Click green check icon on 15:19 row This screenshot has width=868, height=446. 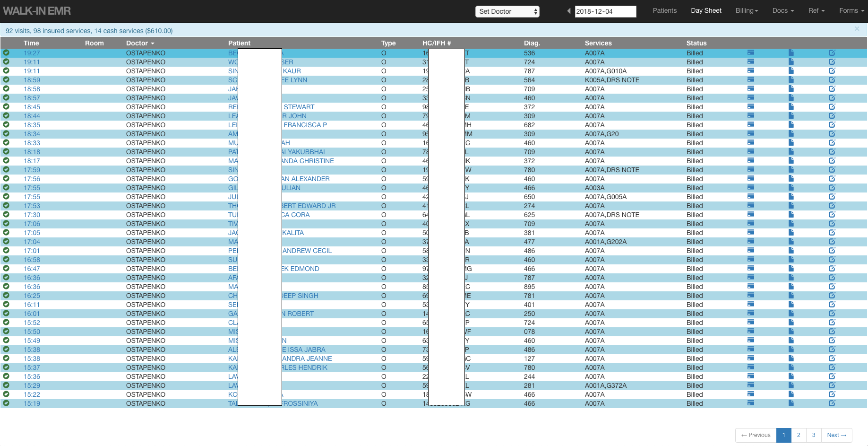coord(6,403)
